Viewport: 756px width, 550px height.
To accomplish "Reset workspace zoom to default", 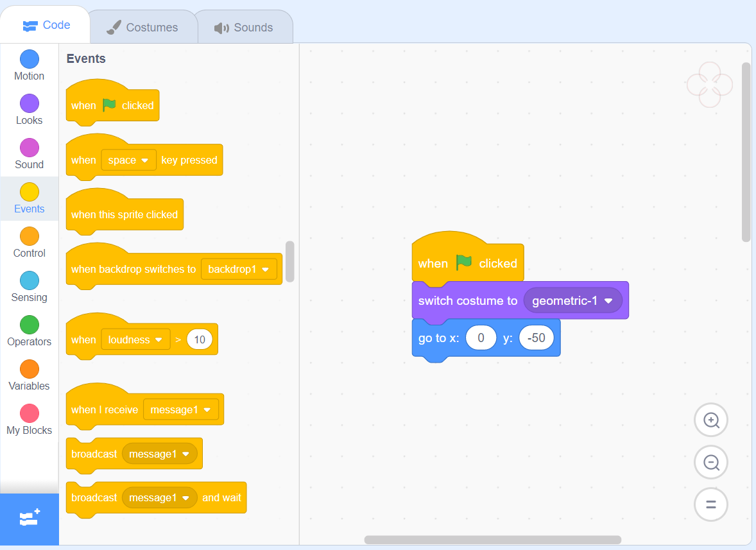I will [710, 504].
